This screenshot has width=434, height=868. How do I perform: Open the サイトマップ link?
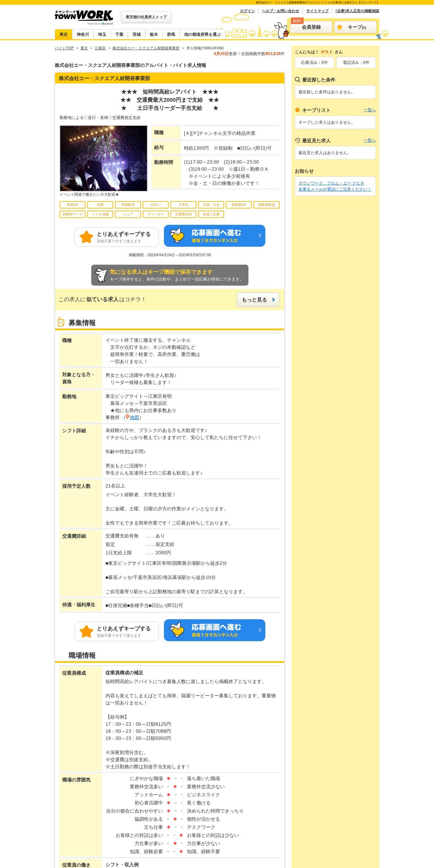pyautogui.click(x=317, y=11)
